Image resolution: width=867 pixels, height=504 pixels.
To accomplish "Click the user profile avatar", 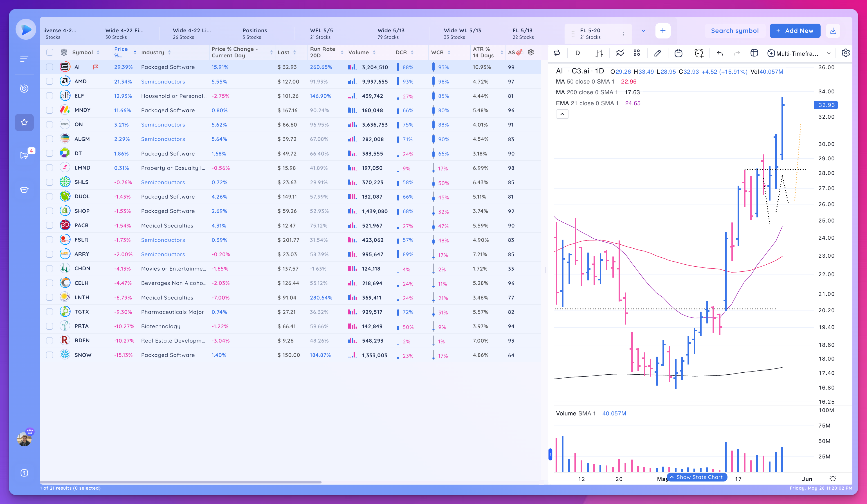I will click(x=24, y=439).
